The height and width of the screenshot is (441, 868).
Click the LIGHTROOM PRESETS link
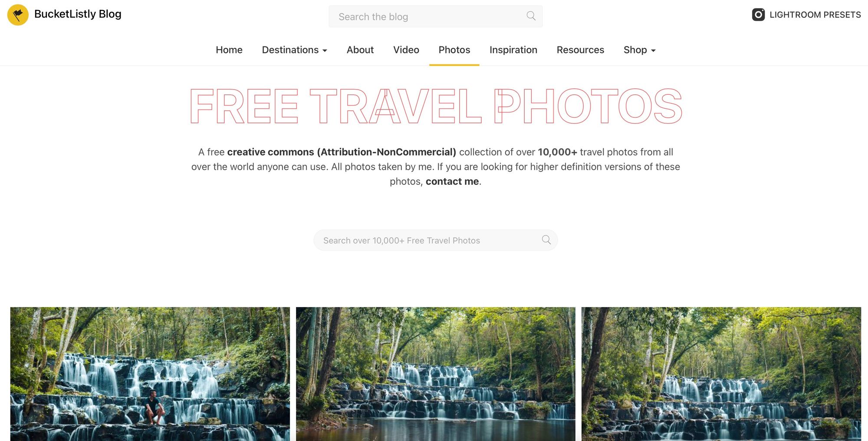(815, 15)
